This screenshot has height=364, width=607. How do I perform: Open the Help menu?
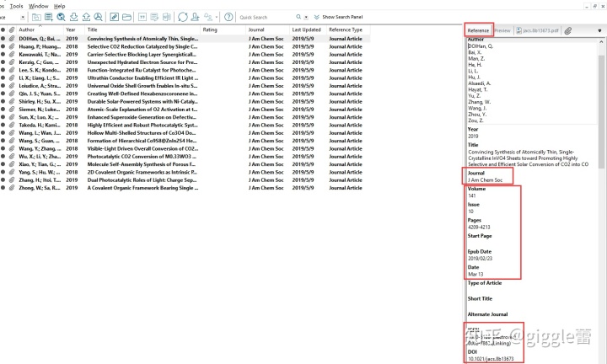[x=59, y=6]
